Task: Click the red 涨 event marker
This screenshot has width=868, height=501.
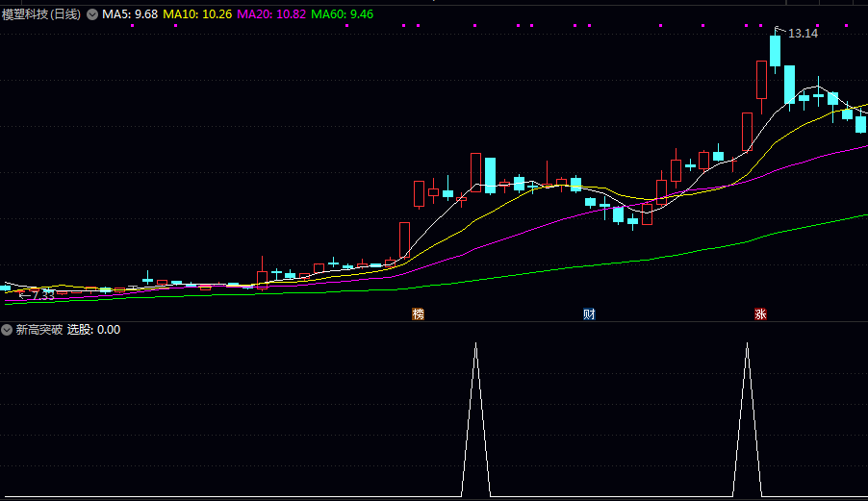Action: click(x=760, y=314)
